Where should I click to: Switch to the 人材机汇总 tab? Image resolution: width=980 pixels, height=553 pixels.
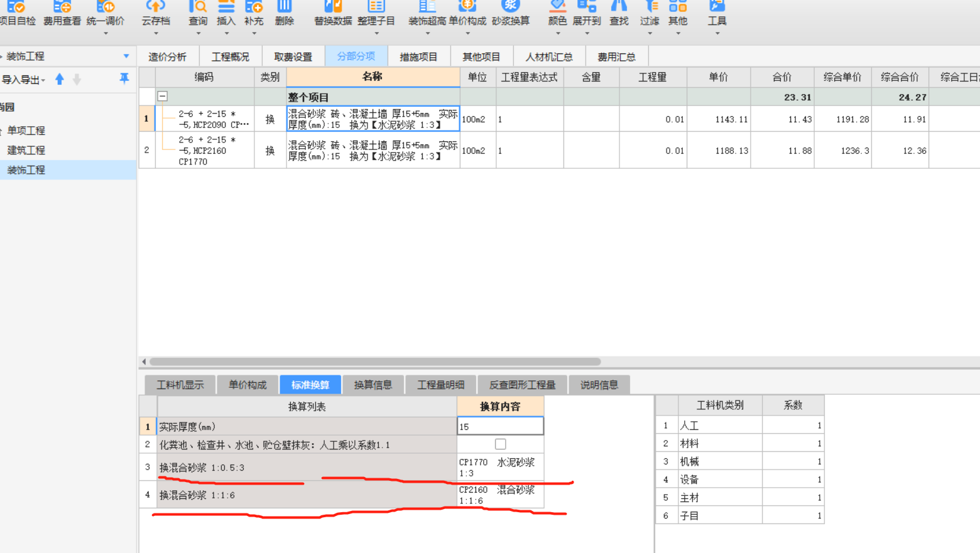click(549, 57)
